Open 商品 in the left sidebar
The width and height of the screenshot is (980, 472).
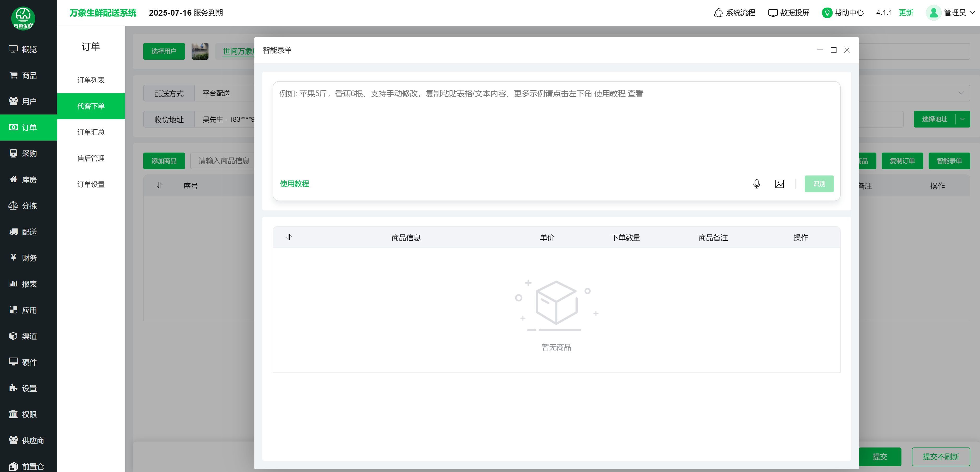pos(23,75)
